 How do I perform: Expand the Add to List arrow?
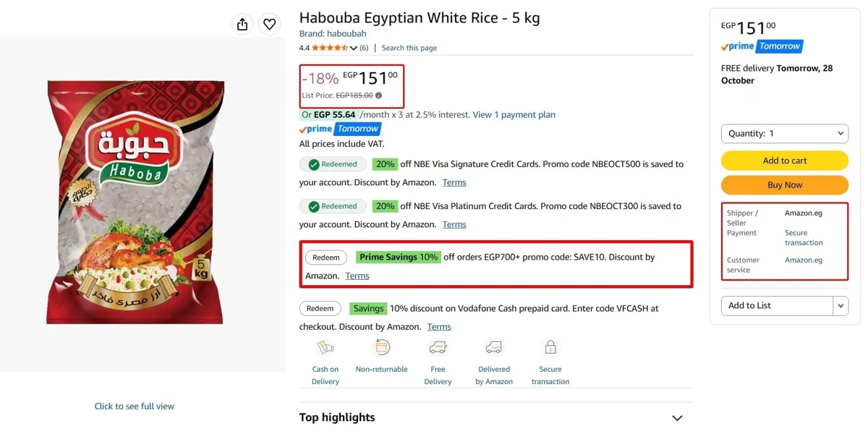841,306
